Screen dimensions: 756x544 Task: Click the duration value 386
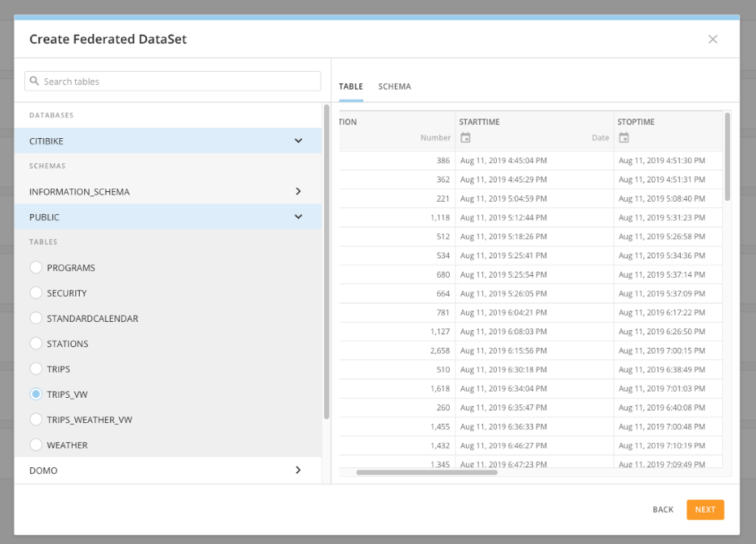coord(443,161)
